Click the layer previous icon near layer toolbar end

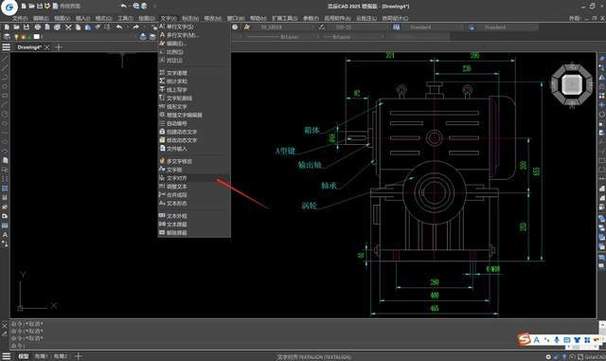(x=152, y=37)
